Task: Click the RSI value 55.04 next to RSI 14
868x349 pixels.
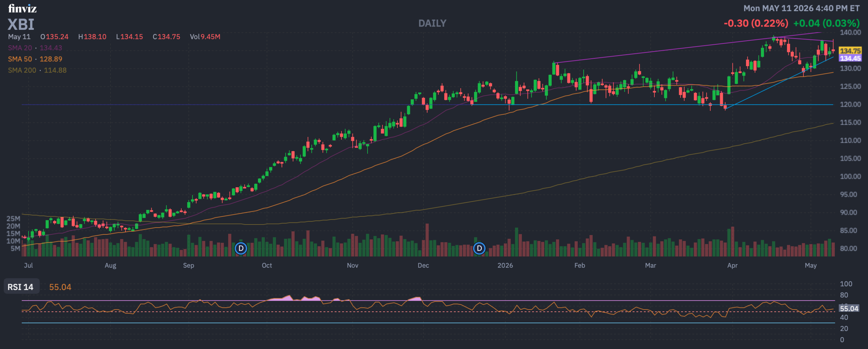Action: [60, 287]
